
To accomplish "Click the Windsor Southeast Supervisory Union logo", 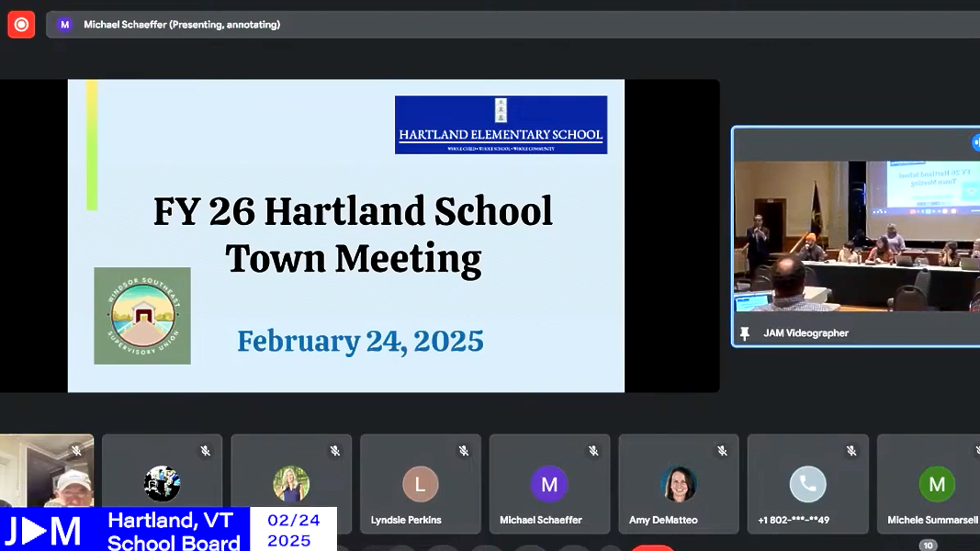I will coord(142,316).
